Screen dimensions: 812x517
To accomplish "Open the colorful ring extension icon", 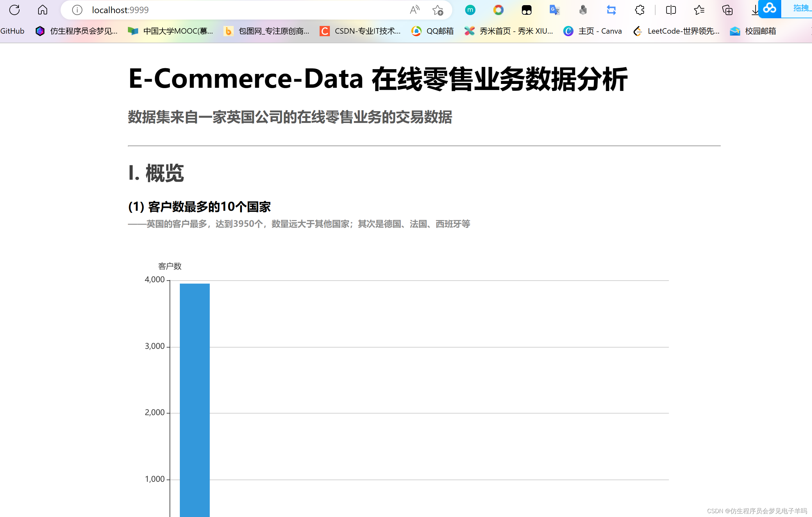I will 498,10.
